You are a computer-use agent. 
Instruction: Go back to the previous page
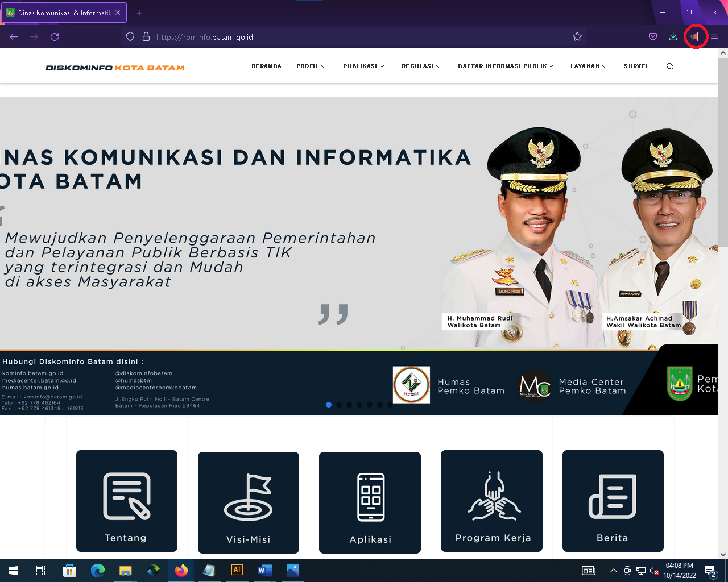pos(14,37)
